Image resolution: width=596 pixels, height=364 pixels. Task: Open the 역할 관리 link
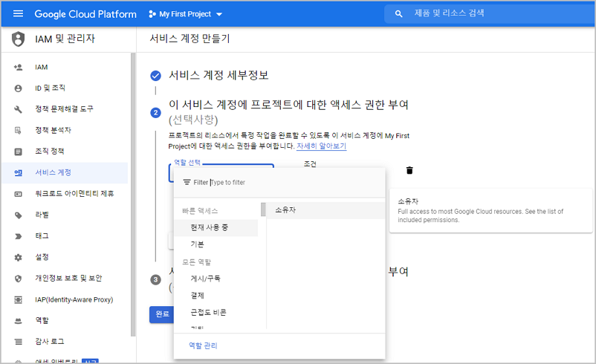click(x=203, y=345)
